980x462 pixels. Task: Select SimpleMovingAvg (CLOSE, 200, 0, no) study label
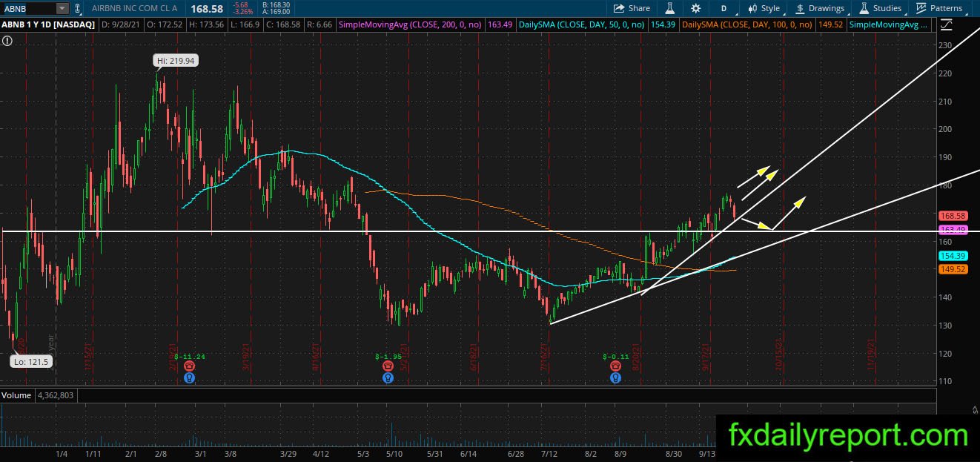click(x=410, y=24)
